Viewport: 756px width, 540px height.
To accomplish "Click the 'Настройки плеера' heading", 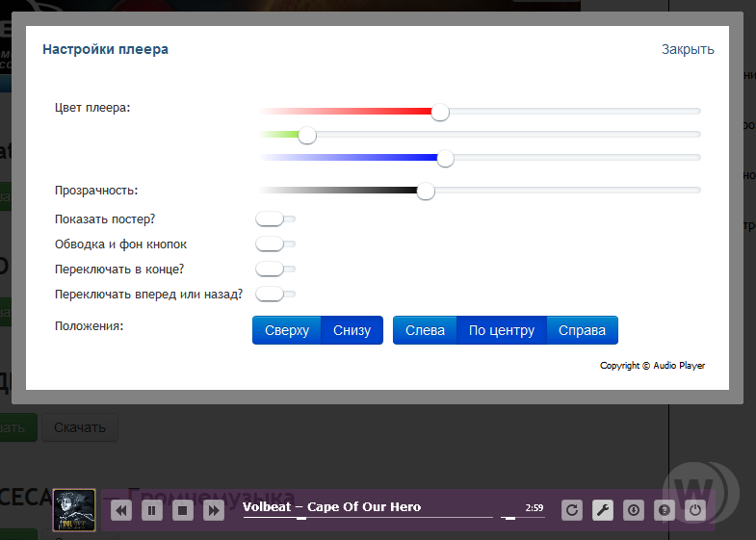I will click(105, 49).
